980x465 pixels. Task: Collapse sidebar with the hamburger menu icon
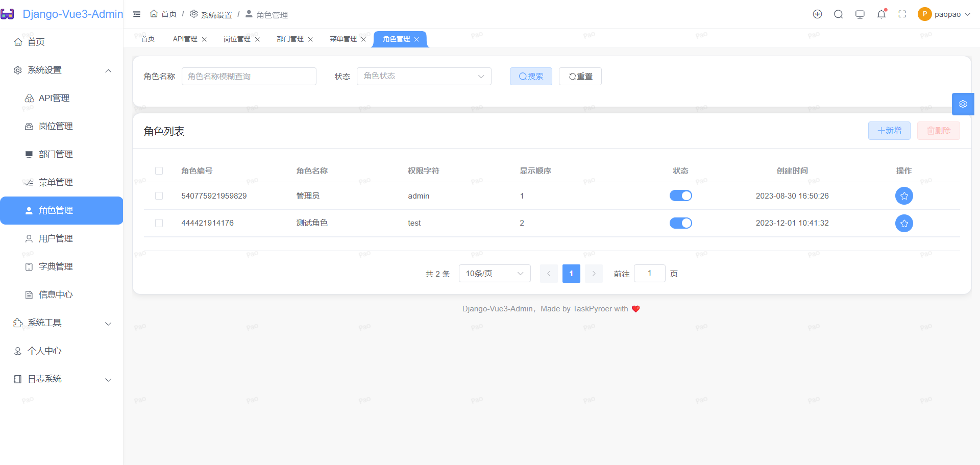coord(137,14)
